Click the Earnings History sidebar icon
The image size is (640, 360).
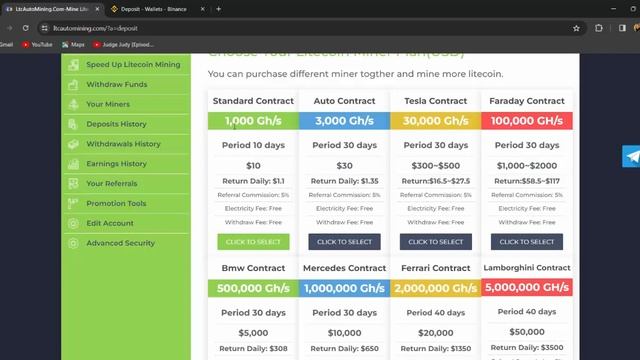coord(73,164)
